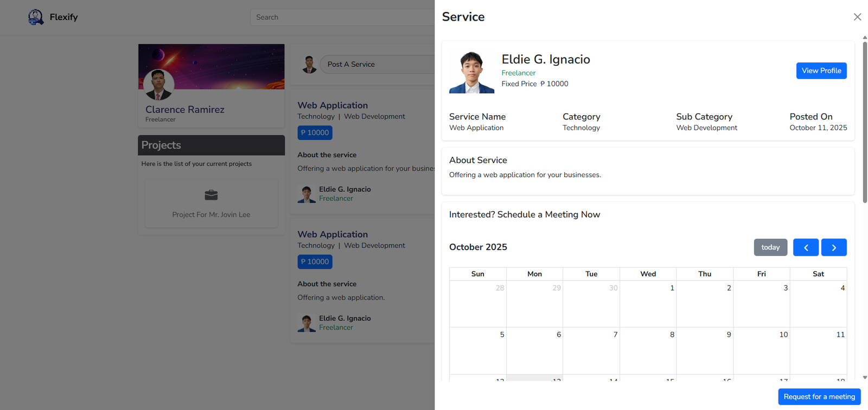Jump to today in the calendar
Screen dimensions: 868x410
[x=770, y=248]
